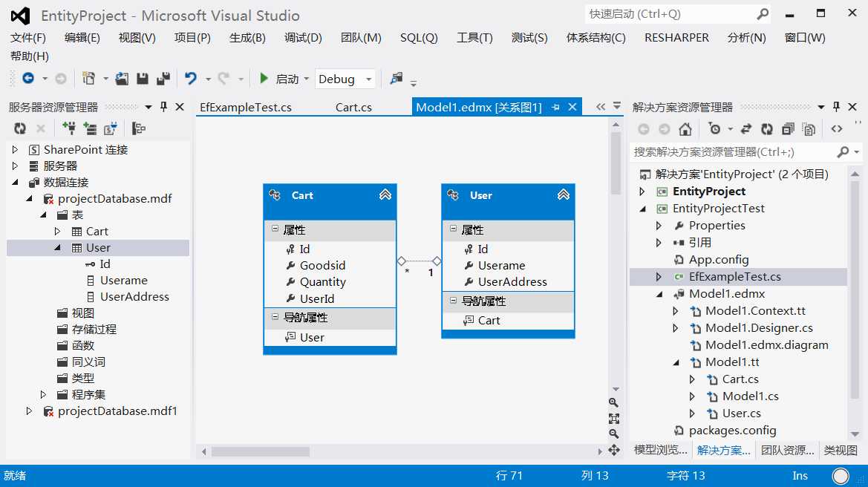The image size is (868, 487).
Task: Expand SharePoint 连接 node
Action: (15, 149)
